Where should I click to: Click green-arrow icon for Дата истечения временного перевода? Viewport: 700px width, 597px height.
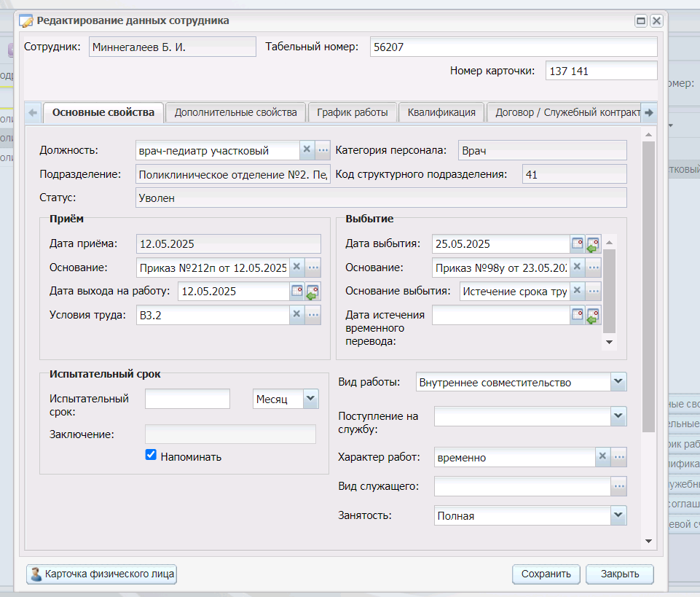pos(593,316)
